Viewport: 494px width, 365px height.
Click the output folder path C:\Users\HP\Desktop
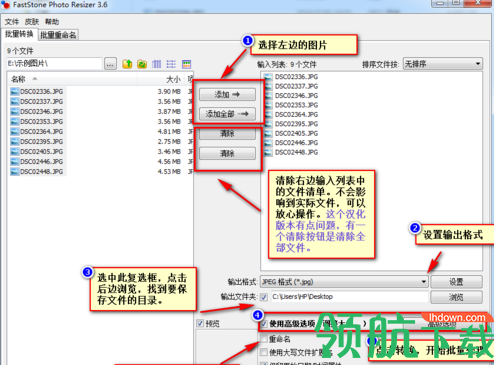pyautogui.click(x=349, y=297)
